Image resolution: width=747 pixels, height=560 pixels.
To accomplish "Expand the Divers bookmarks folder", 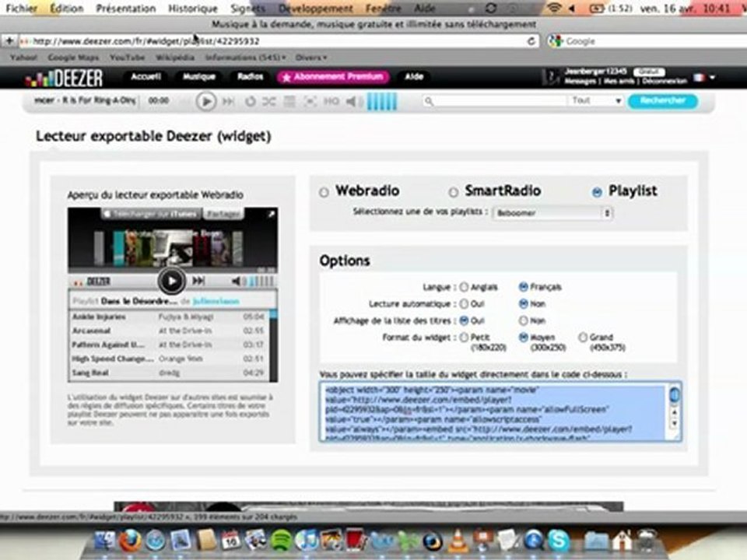I will pos(311,58).
